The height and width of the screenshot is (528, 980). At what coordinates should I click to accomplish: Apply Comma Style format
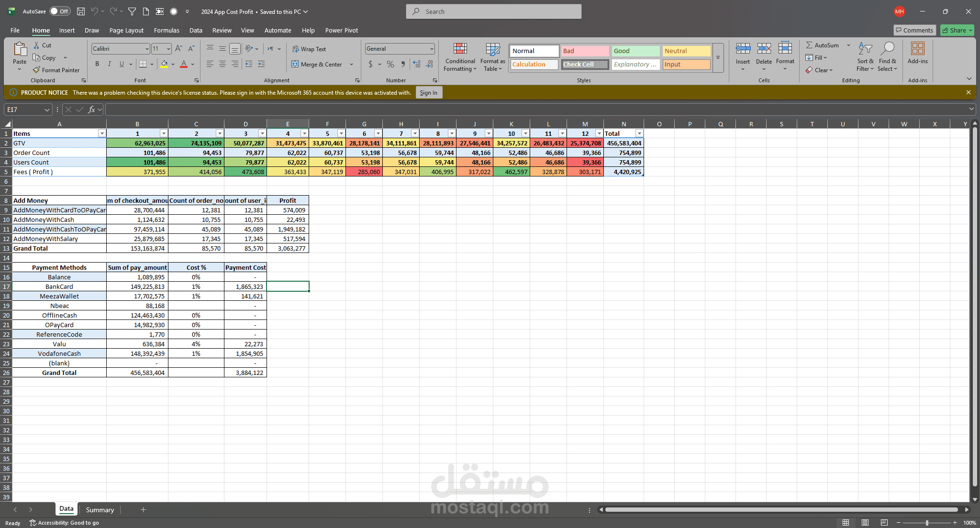(x=403, y=64)
